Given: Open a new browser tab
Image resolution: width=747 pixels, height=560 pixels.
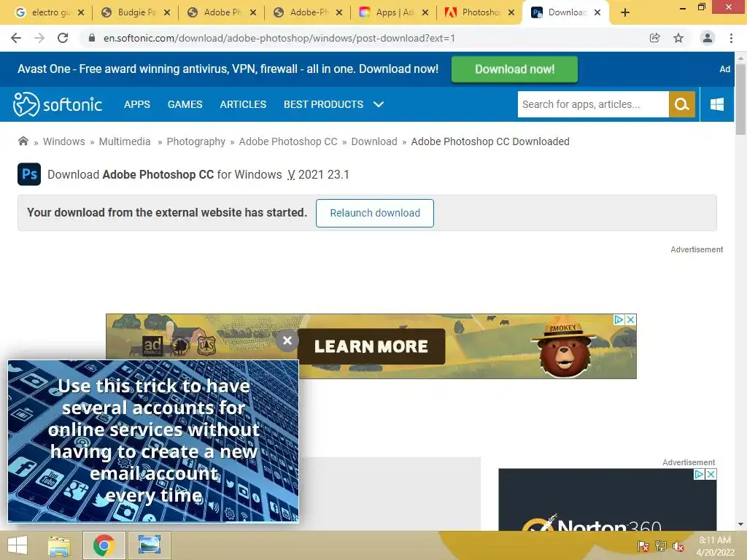Looking at the screenshot, I should pos(625,13).
